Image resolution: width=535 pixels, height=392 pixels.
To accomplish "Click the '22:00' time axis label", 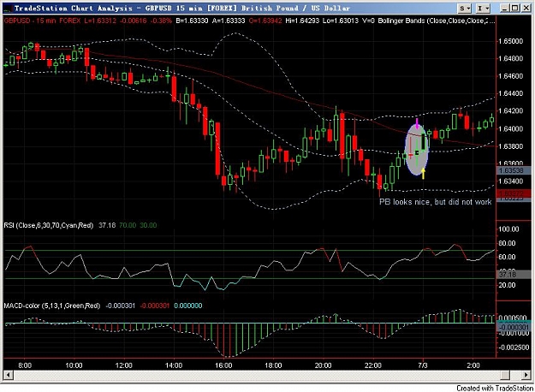I will (373, 365).
